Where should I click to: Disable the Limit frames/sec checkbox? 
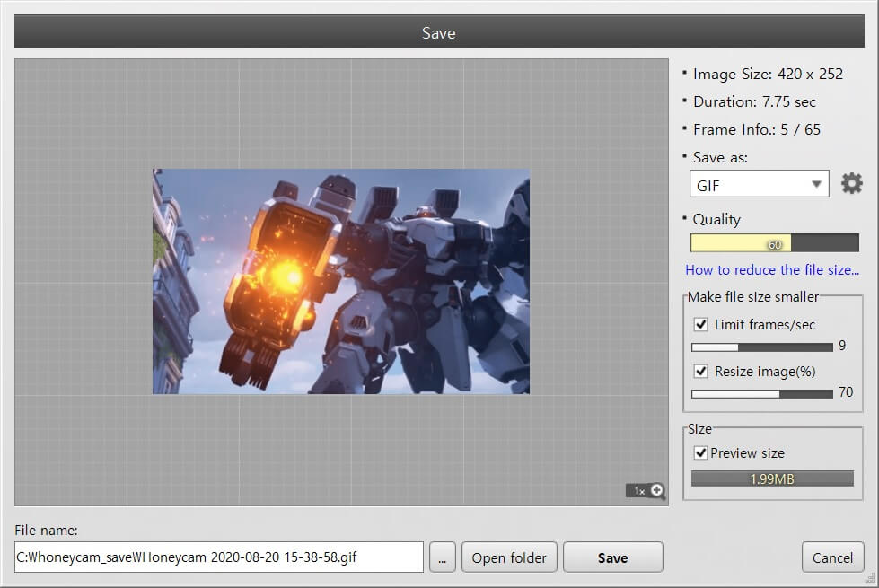tap(700, 324)
